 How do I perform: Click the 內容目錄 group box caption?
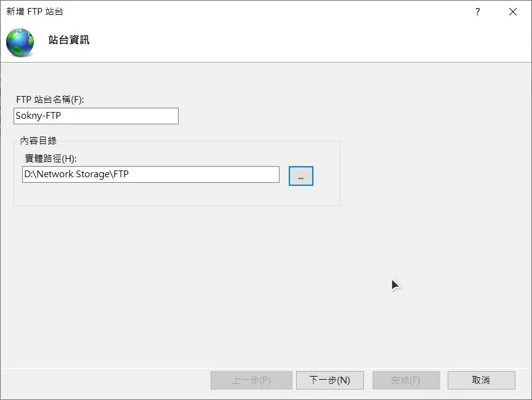click(38, 141)
